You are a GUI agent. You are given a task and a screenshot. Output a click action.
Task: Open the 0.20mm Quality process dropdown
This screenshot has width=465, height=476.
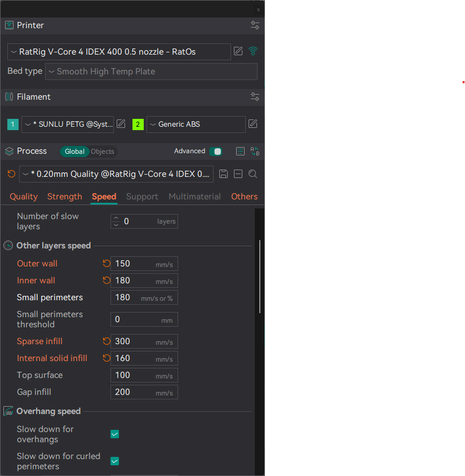pyautogui.click(x=116, y=174)
